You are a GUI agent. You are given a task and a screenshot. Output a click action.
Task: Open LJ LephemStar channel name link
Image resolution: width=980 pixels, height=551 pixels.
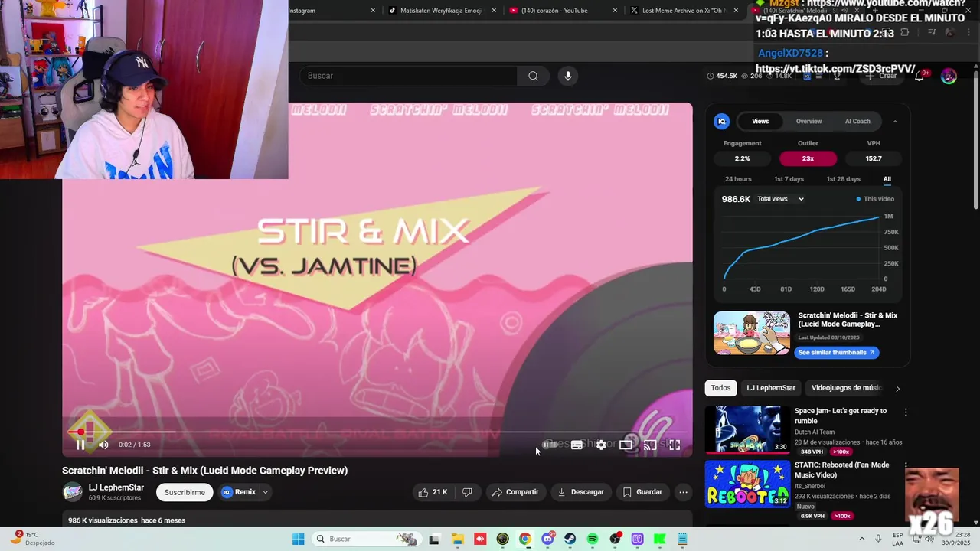click(x=116, y=487)
